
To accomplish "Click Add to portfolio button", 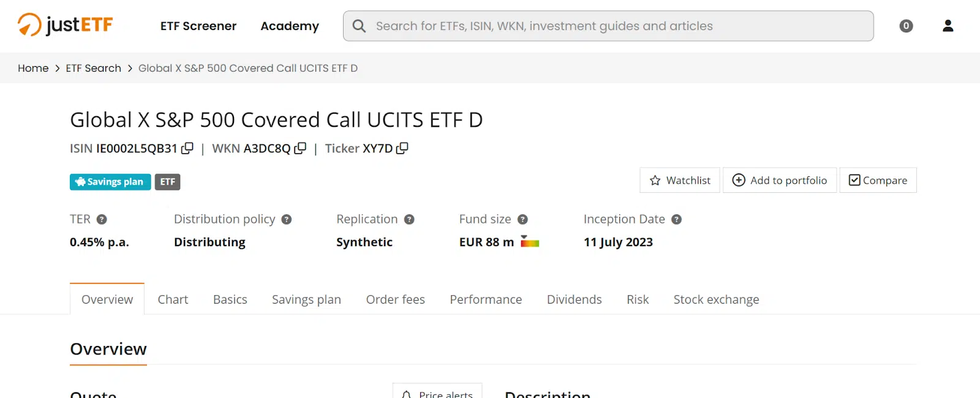I will coord(780,180).
